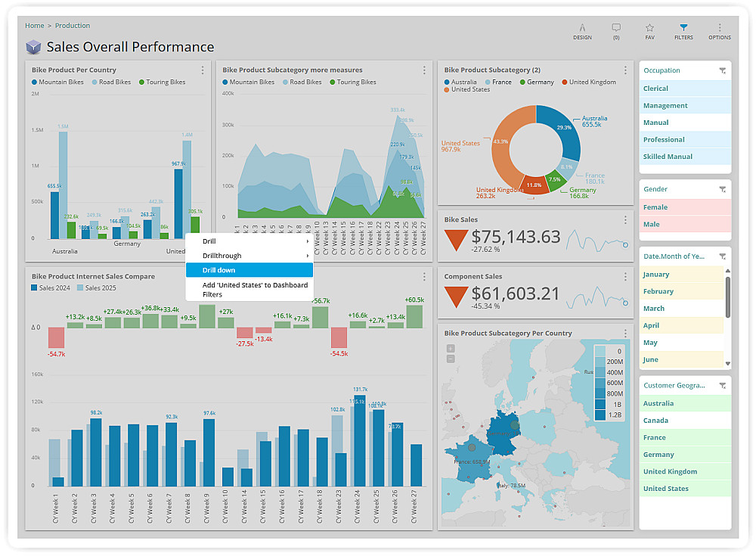Viewport: 756px width, 556px height.
Task: Open the Production breadcrumb link
Action: (x=73, y=26)
